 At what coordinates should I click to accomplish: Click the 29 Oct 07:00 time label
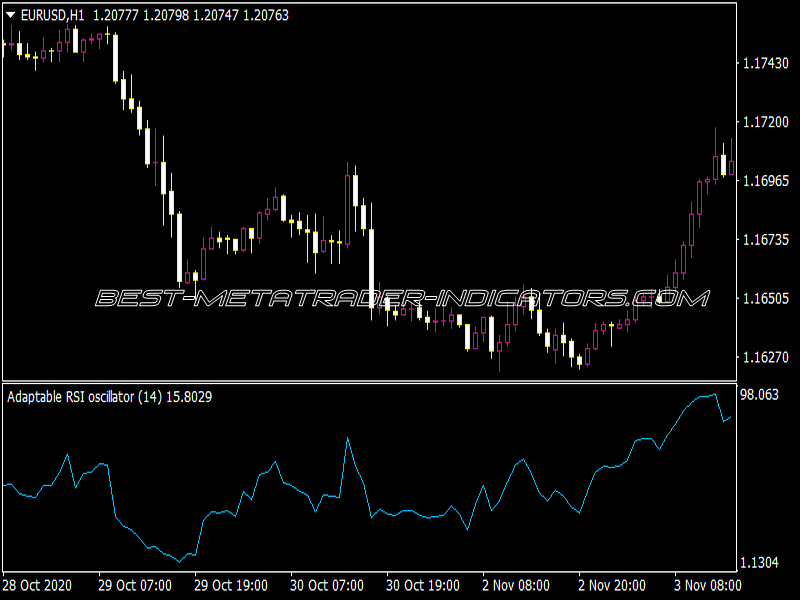tap(135, 585)
